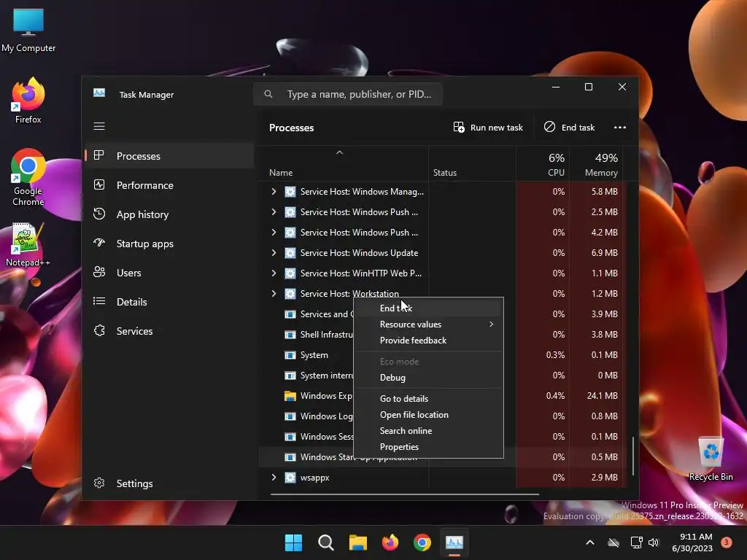Open My Computer desktop icon
The height and width of the screenshot is (560, 747).
(28, 31)
